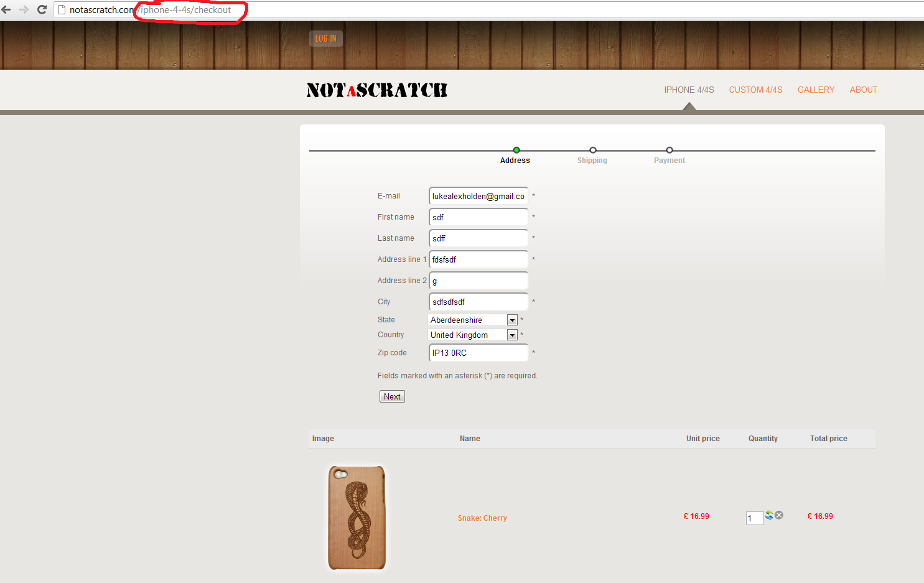The width and height of the screenshot is (924, 583).
Task: Go forward using the browser forward arrow
Action: [x=24, y=10]
